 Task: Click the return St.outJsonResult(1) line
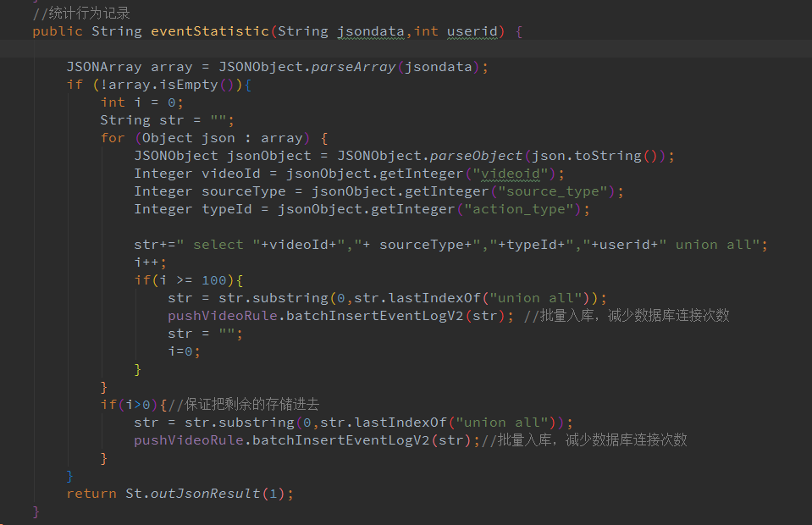(x=180, y=494)
